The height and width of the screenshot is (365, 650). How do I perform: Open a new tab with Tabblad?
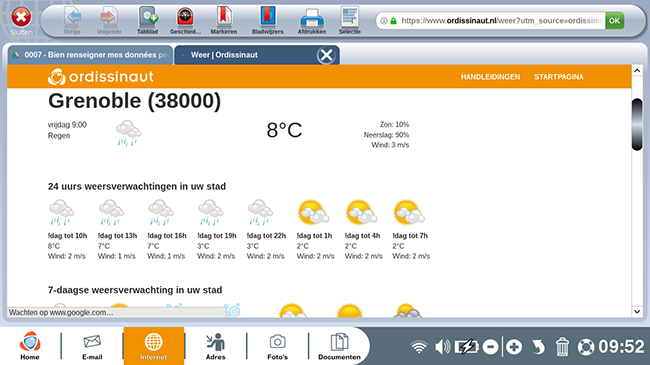tap(148, 17)
